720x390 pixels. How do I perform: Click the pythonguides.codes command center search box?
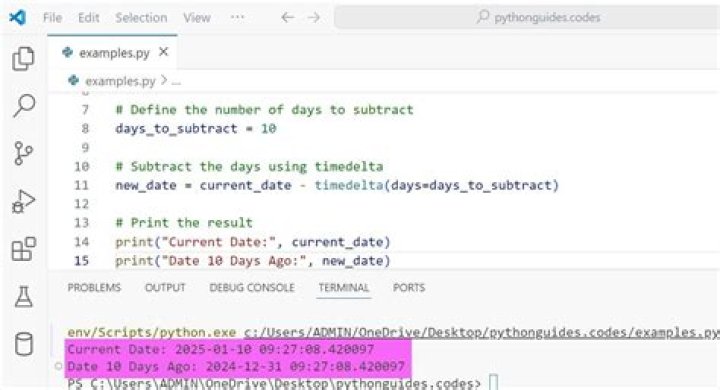tap(527, 17)
